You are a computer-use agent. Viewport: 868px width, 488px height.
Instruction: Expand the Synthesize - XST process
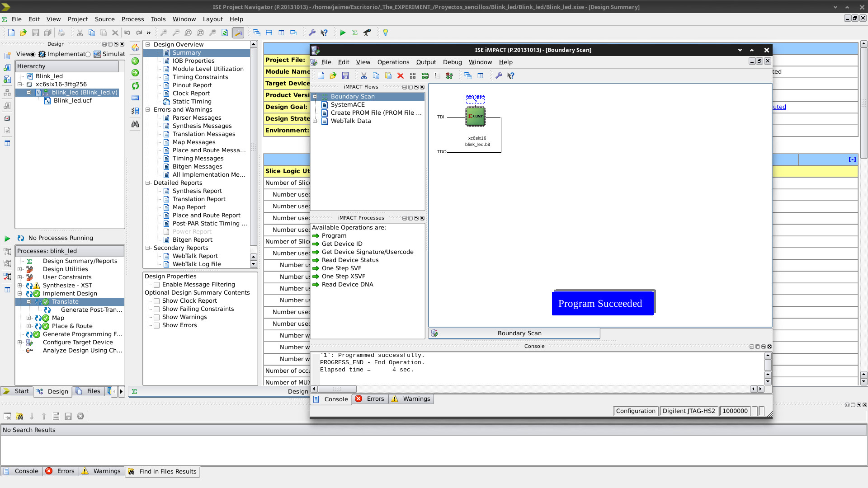(20, 286)
